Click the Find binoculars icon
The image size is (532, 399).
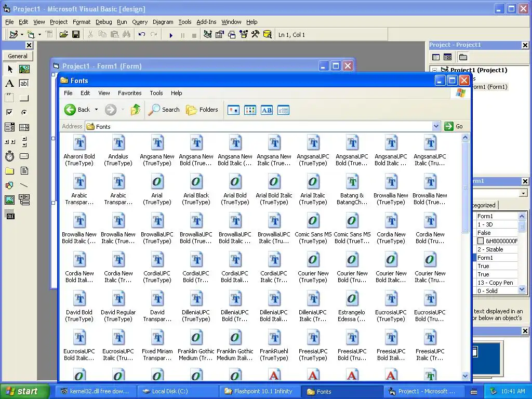pyautogui.click(x=127, y=35)
